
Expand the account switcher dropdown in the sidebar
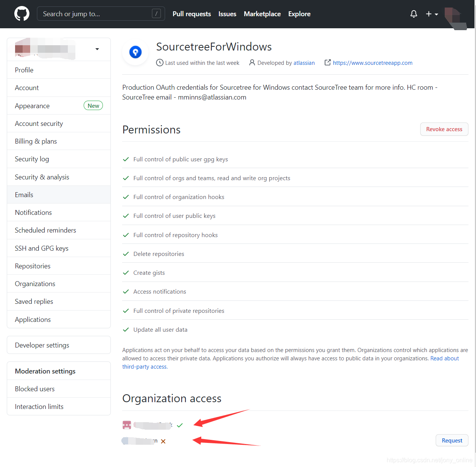pos(97,49)
